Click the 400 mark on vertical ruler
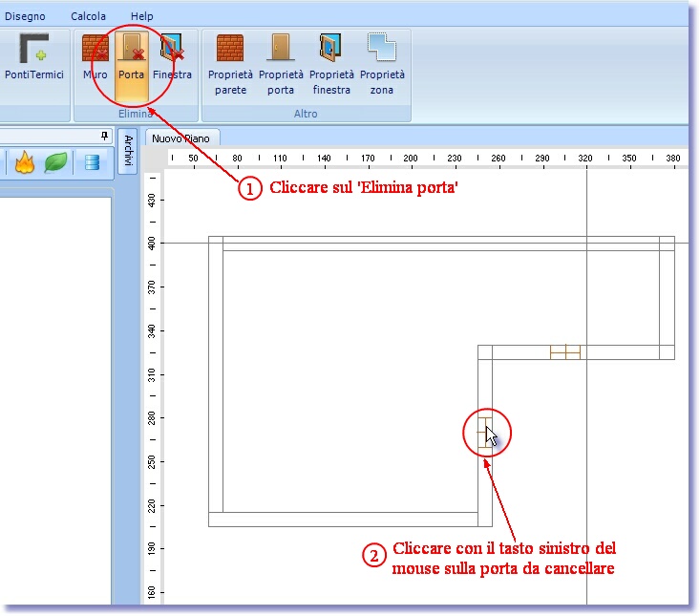700x616 pixels. pyautogui.click(x=152, y=244)
